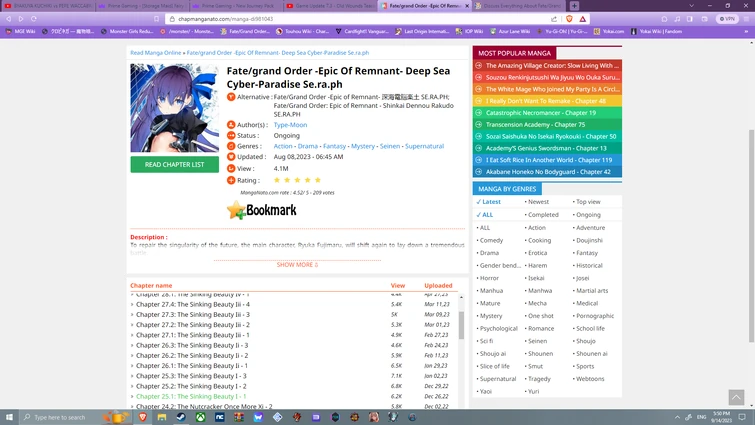Open the Isekai genre
Screen dimensions: 755x425
pyautogui.click(x=534, y=278)
